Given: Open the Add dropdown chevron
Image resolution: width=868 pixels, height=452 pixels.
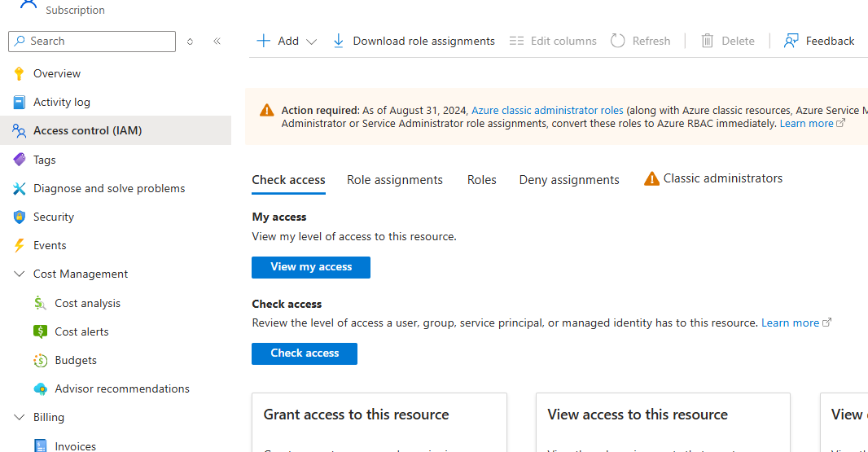Looking at the screenshot, I should click(x=312, y=42).
